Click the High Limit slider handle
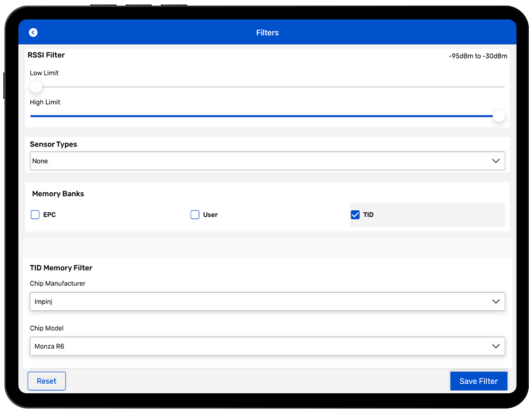 click(x=498, y=116)
